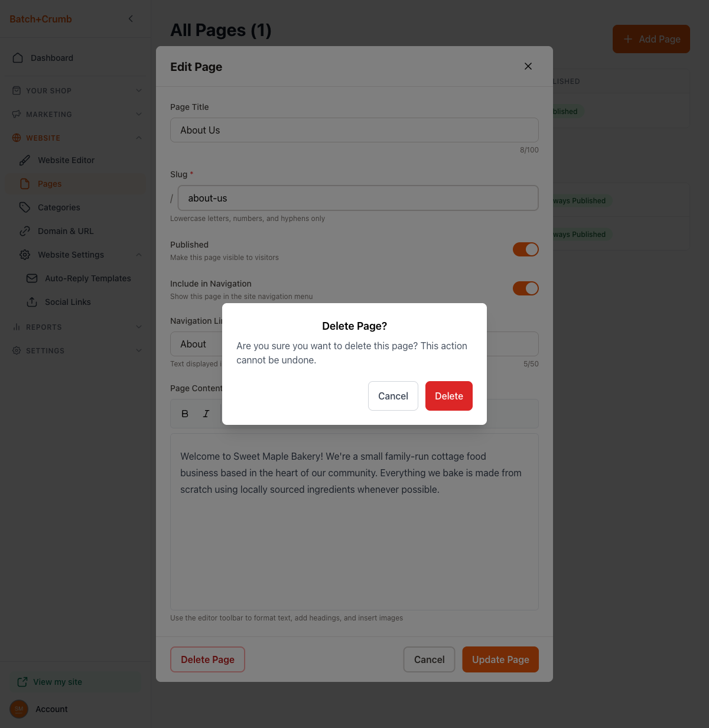Click the Social Links share icon
This screenshot has height=728, width=709.
pyautogui.click(x=32, y=302)
